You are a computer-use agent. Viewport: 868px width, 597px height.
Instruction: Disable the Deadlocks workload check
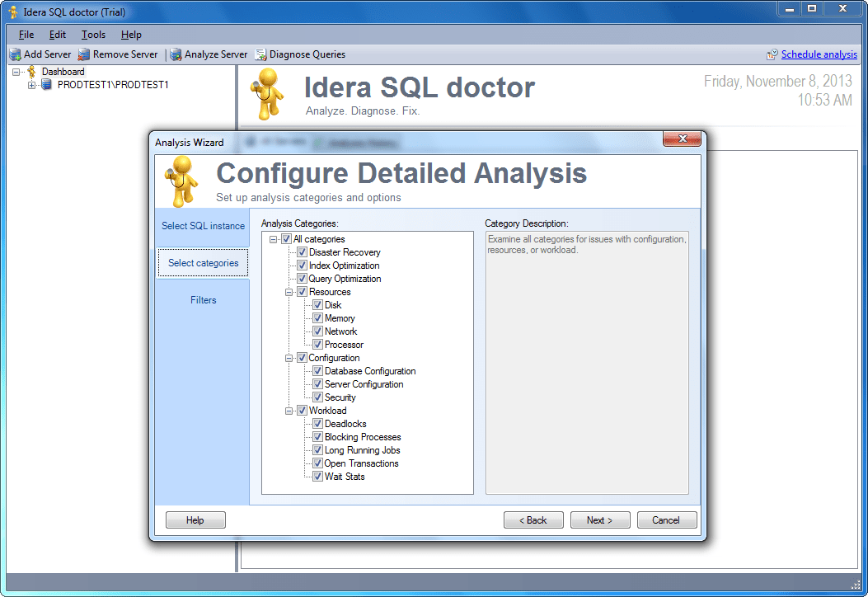point(317,424)
